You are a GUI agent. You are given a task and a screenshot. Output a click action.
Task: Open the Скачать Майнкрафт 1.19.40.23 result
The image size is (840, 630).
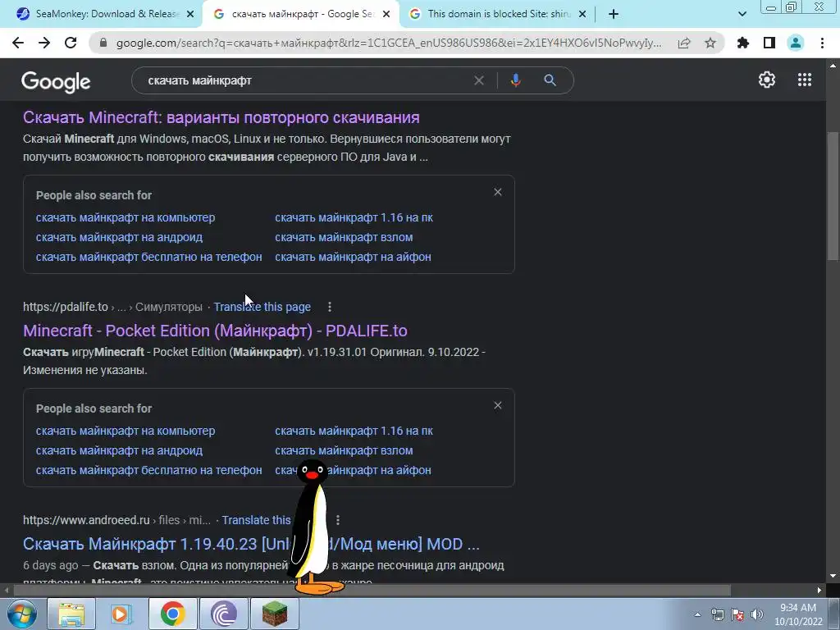click(x=251, y=544)
